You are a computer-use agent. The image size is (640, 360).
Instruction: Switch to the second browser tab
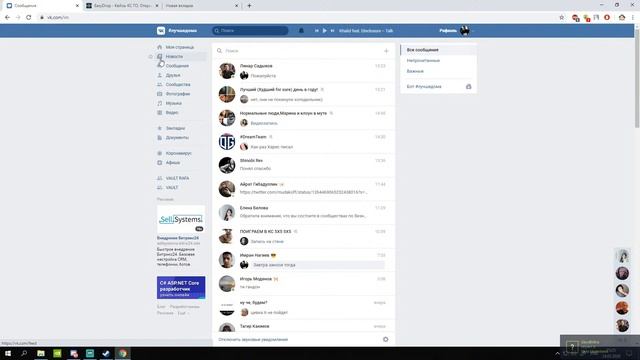123,6
